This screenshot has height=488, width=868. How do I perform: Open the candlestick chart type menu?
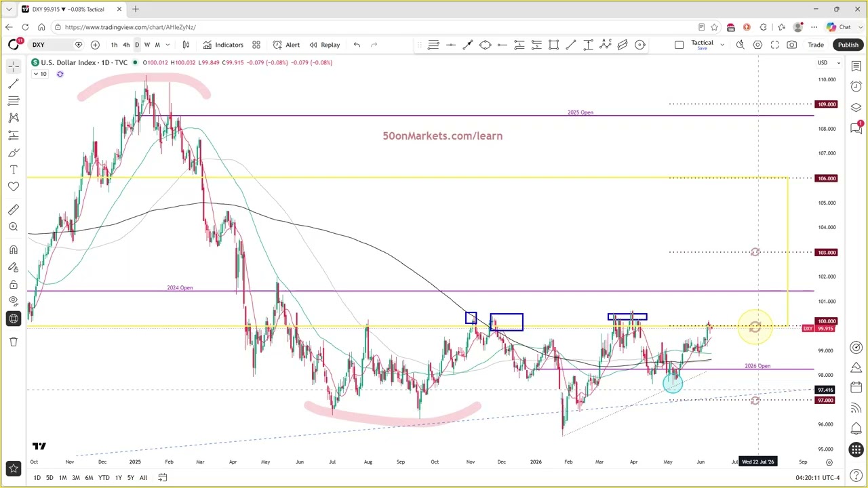pyautogui.click(x=186, y=45)
